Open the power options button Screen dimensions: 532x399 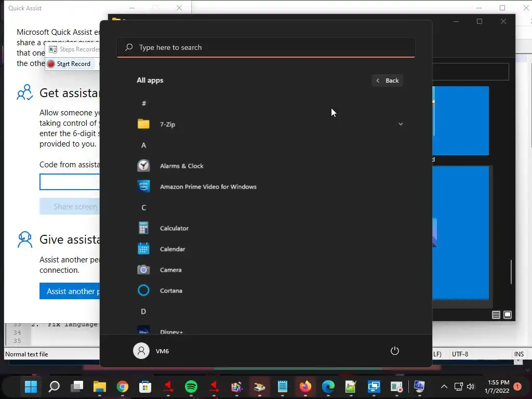pyautogui.click(x=395, y=351)
